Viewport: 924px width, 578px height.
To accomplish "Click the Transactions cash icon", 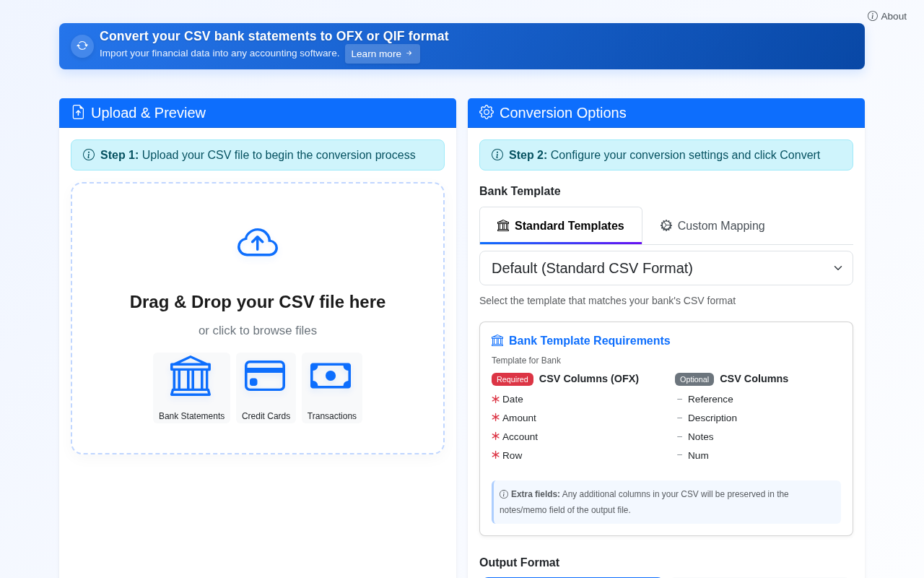I will pyautogui.click(x=331, y=376).
